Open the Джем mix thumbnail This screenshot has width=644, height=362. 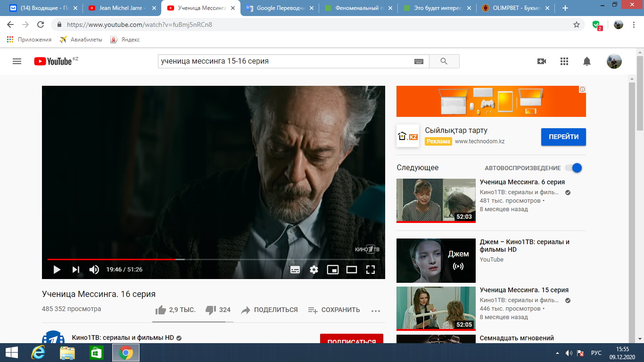pos(436,261)
